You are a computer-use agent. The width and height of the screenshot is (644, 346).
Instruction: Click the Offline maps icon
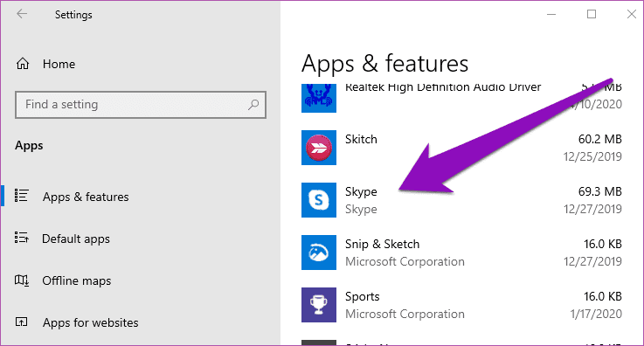pyautogui.click(x=22, y=280)
